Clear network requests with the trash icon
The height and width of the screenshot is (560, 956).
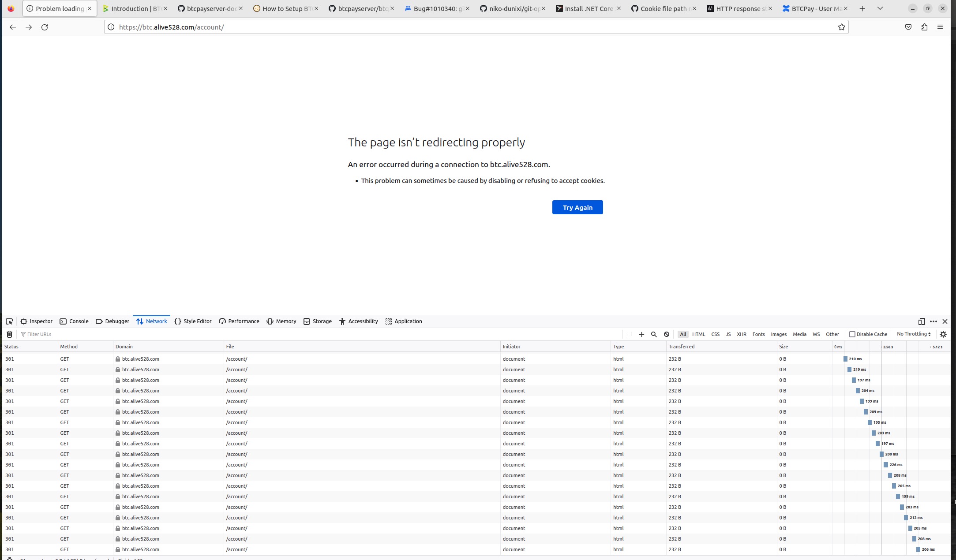[9, 334]
